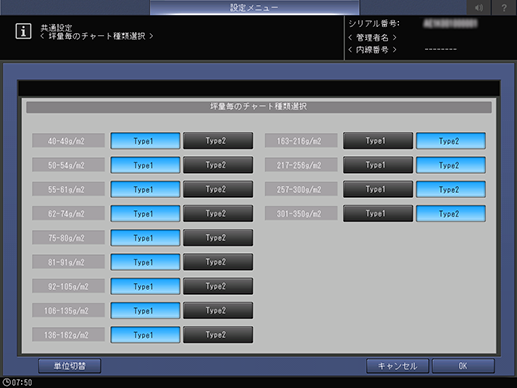517x388 pixels.
Task: Click the 共通設定 heading text
Action: point(56,28)
